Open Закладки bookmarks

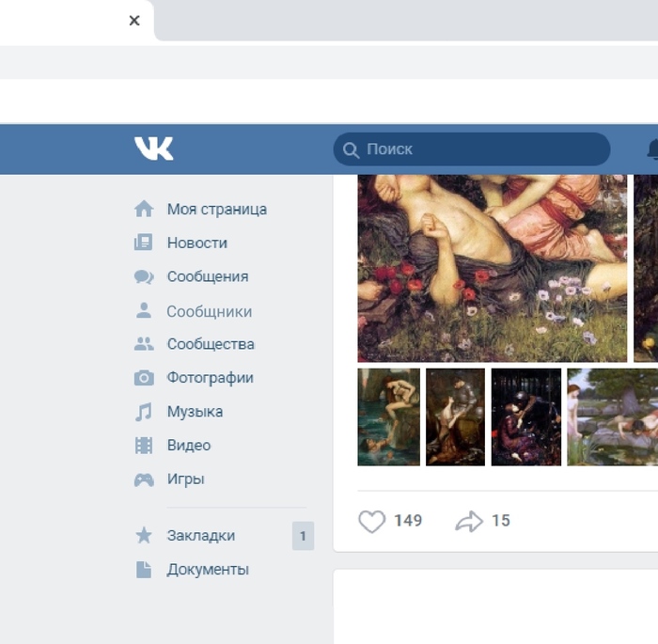[x=201, y=536]
